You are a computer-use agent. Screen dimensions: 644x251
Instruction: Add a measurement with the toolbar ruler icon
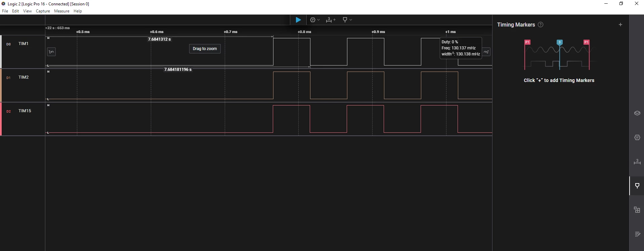click(x=331, y=20)
